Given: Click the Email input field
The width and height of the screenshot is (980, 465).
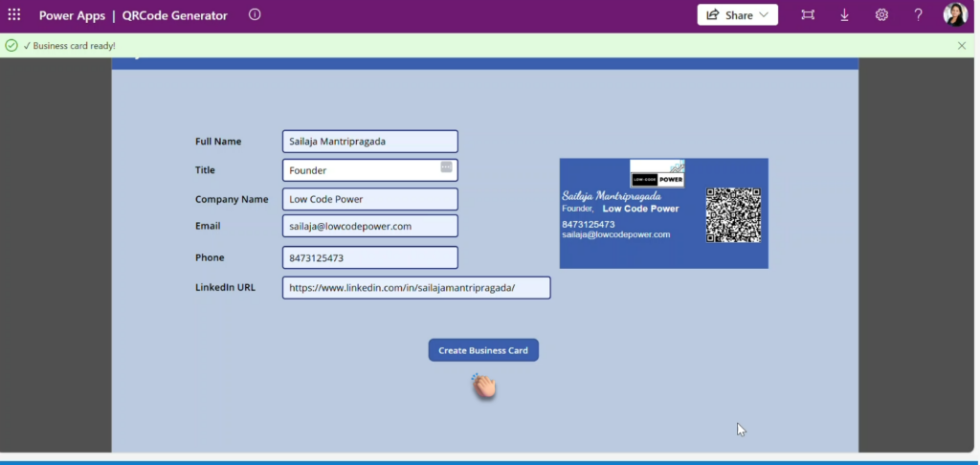Looking at the screenshot, I should 370,226.
